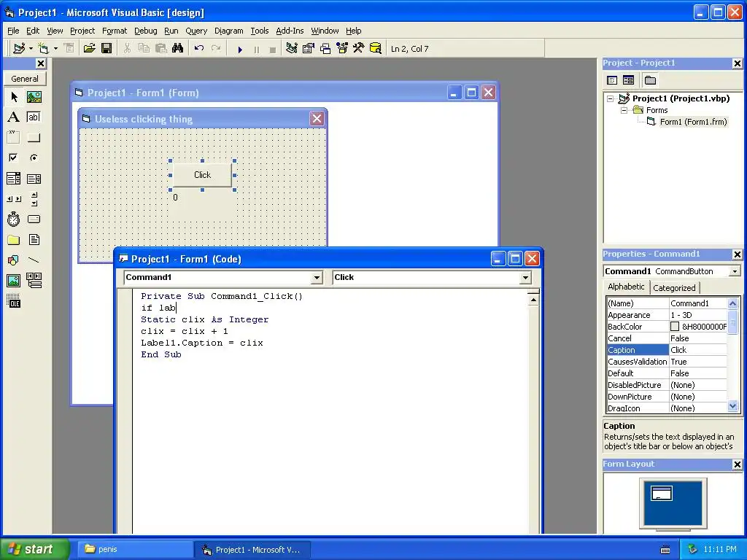Click the Properties Window toolbar icon
This screenshot has width=747, height=560.
309,48
